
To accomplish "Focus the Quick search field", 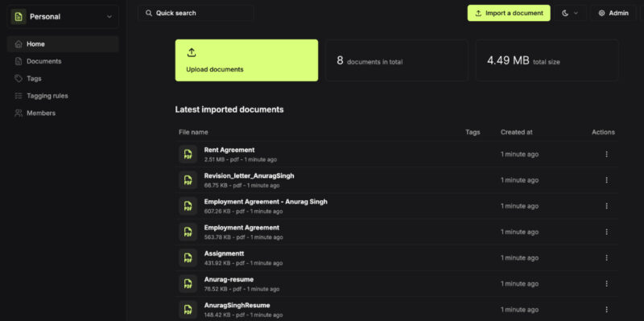I will tap(196, 13).
